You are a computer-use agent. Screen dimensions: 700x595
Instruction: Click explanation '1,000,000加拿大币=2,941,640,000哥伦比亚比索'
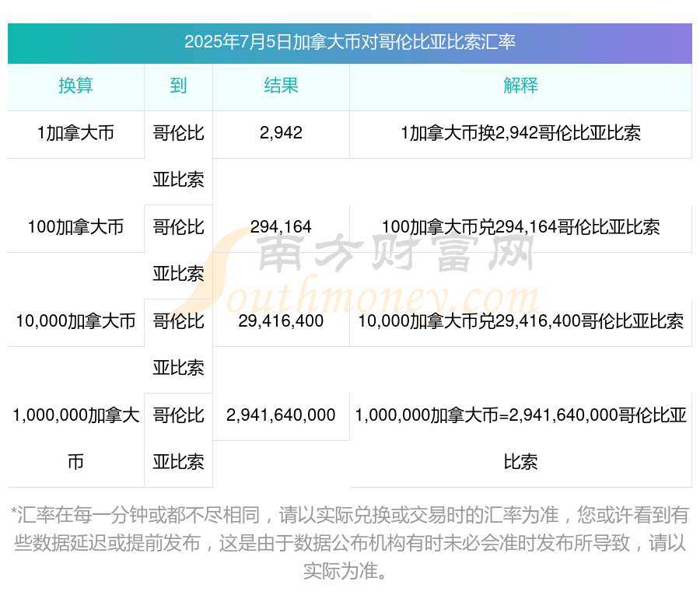[x=520, y=439]
